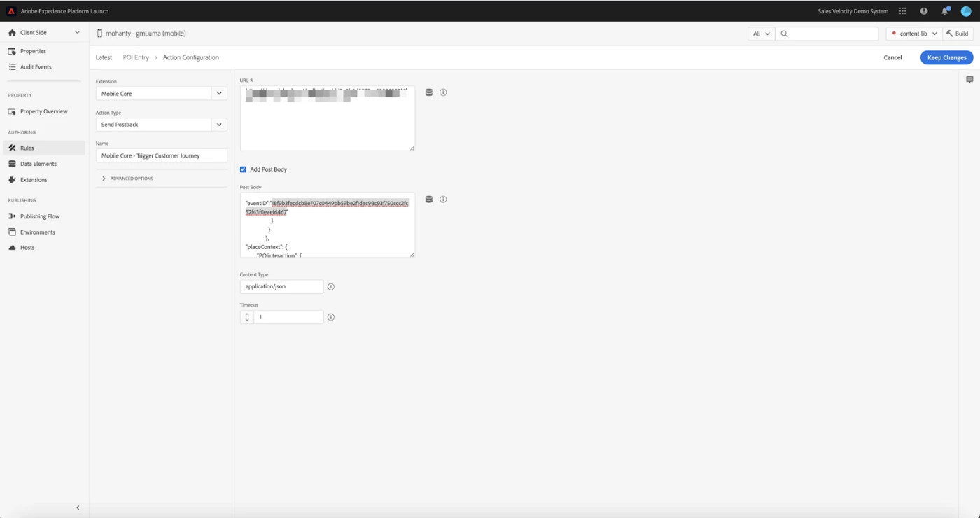980x518 pixels.
Task: Click the Extensions plug icon
Action: click(x=12, y=180)
